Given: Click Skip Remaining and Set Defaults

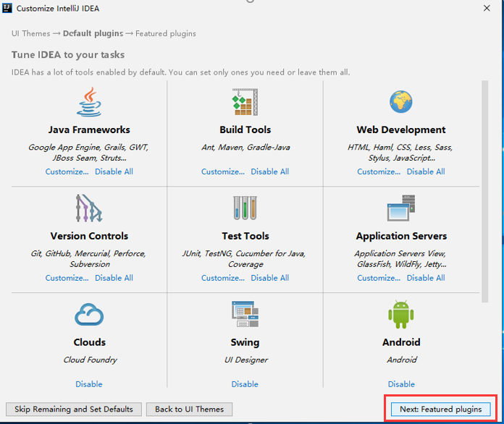Looking at the screenshot, I should pyautogui.click(x=74, y=410).
